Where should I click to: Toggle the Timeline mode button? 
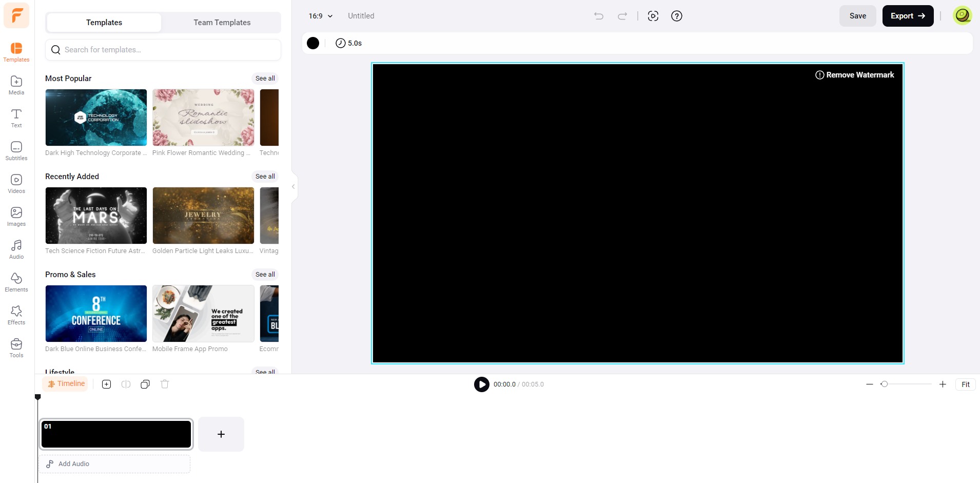click(x=66, y=383)
